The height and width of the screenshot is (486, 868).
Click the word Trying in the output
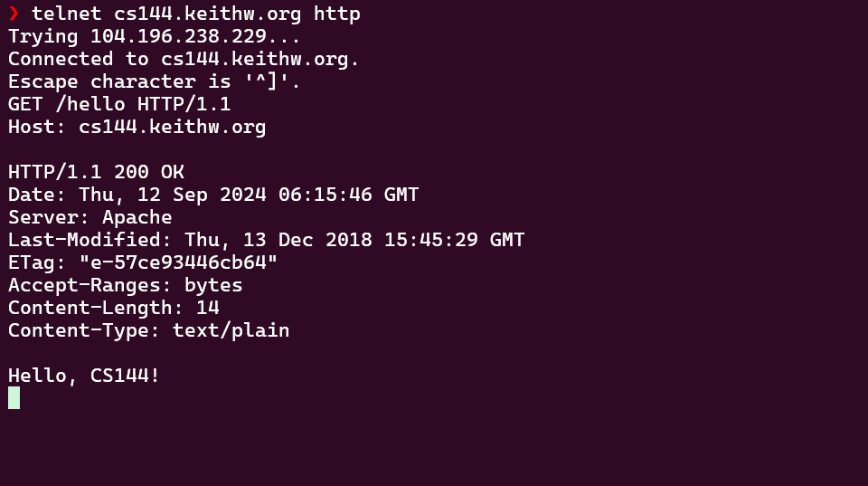coord(43,36)
